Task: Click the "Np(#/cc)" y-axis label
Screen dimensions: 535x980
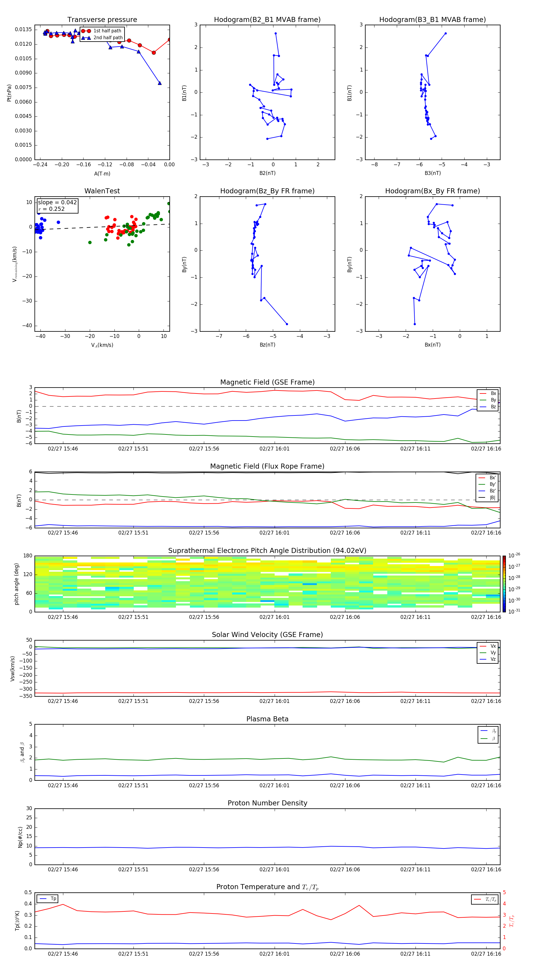Action: pos(20,837)
